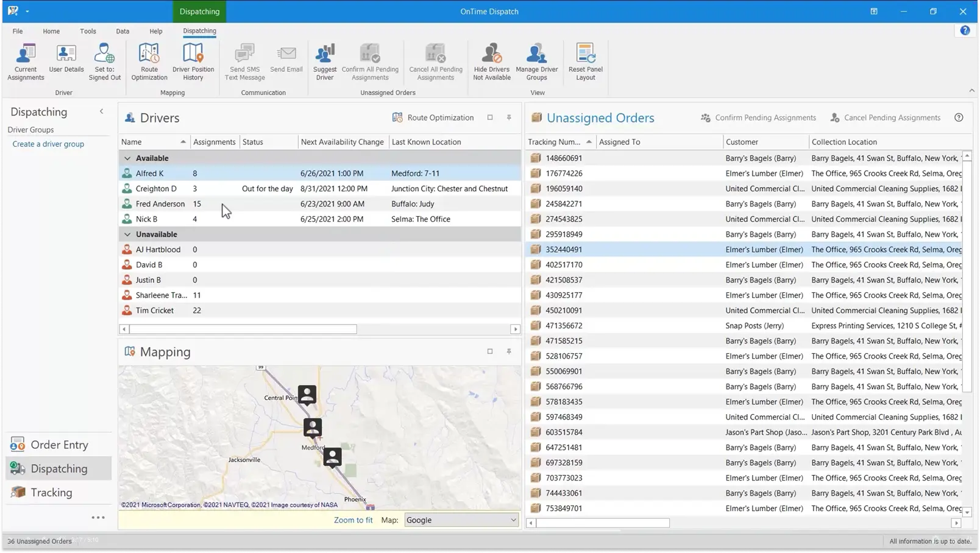Pin the Mapping panel
The width and height of the screenshot is (980, 553).
[x=509, y=351]
